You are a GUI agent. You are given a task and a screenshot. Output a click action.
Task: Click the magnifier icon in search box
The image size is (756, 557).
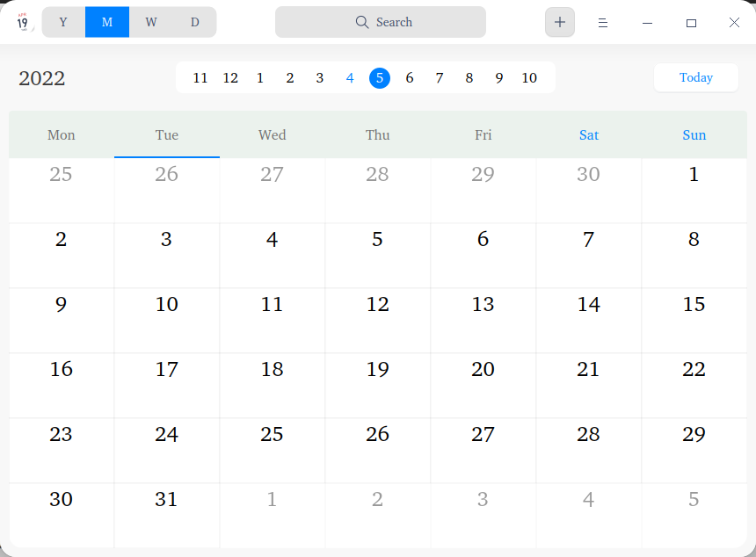362,23
